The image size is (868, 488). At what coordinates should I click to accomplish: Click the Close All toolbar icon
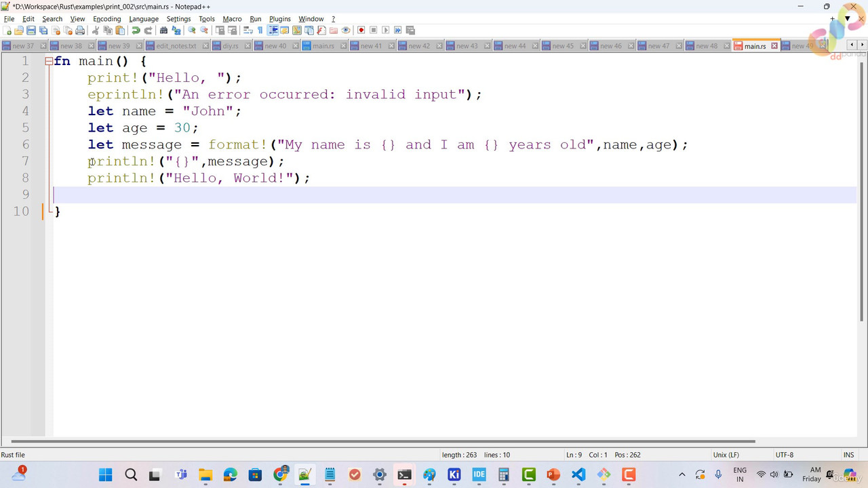(68, 30)
